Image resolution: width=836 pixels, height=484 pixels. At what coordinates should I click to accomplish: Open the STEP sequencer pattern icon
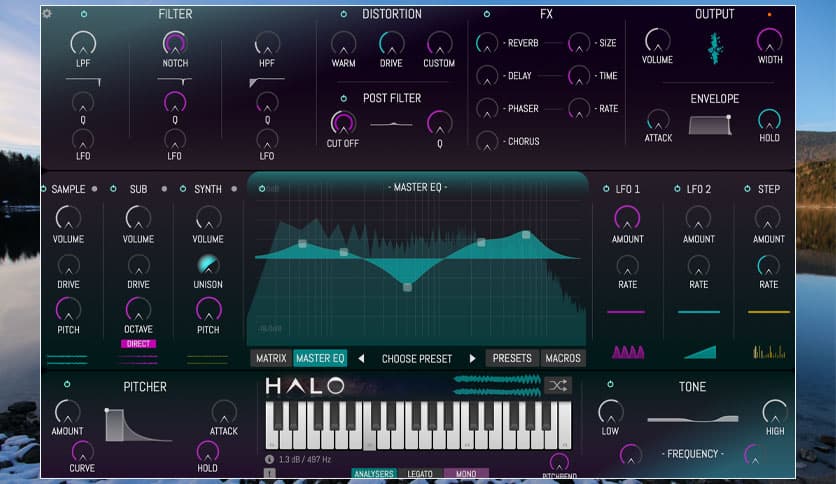pos(769,352)
